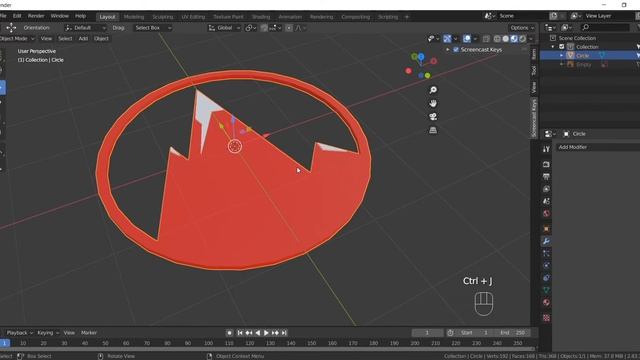Open Output properties tab icon
640x360 pixels.
546,176
